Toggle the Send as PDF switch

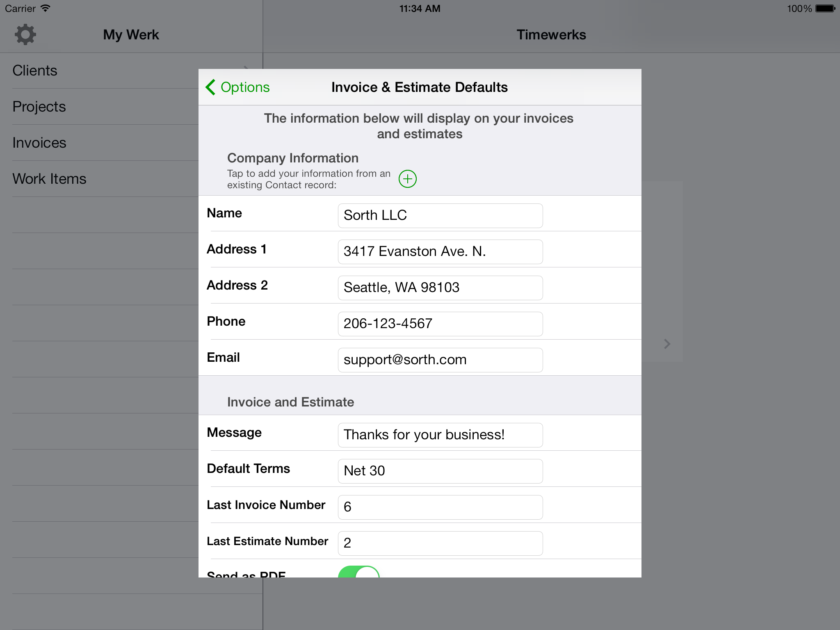coord(358,572)
